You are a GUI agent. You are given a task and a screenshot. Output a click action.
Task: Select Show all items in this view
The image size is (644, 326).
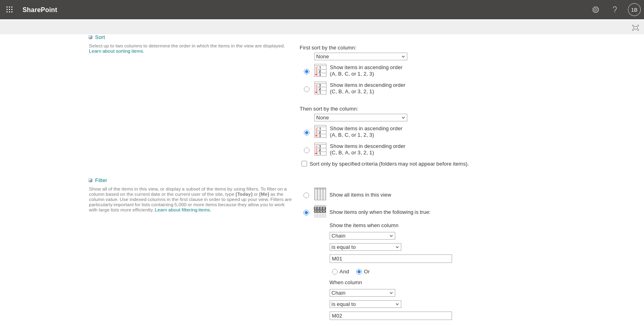coord(306,195)
